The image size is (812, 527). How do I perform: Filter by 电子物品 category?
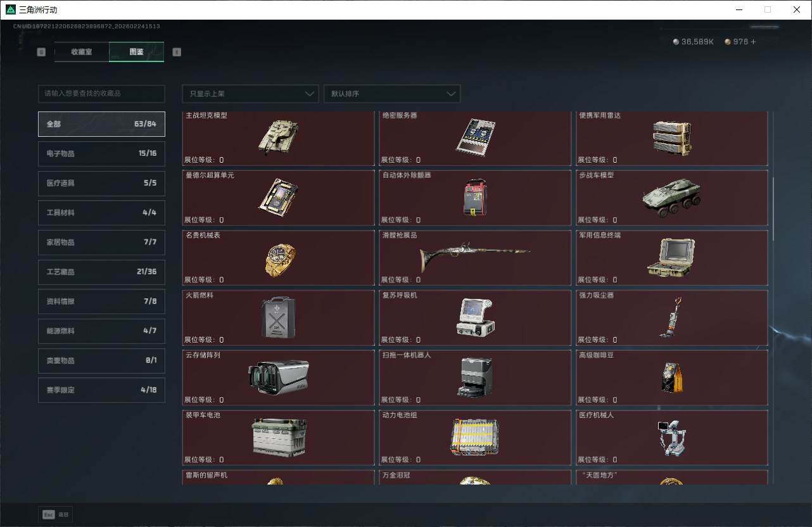[101, 154]
